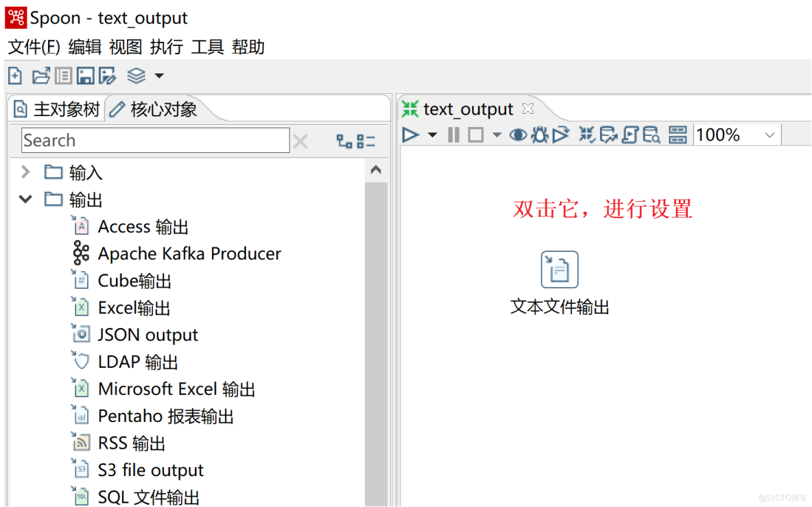Click the steps tree vertical scrollbar
This screenshot has width=812, height=507.
(x=376, y=344)
